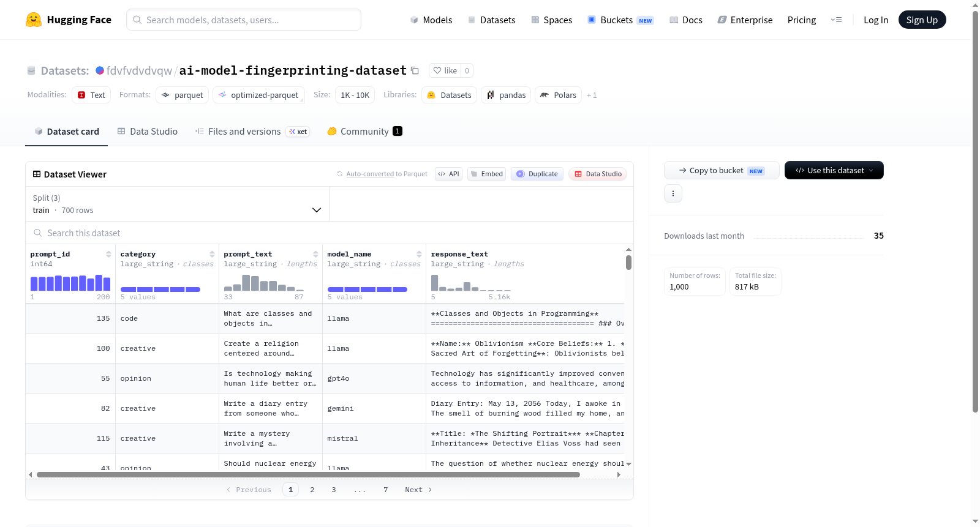Screen dimensions: 980x527
Task: Click the table vertical scrollbar thumb
Action: pyautogui.click(x=628, y=263)
